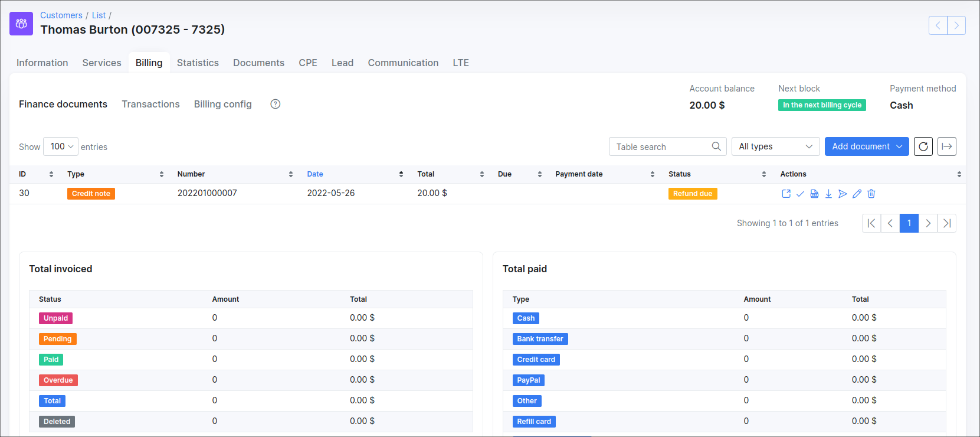Delete the credit note using trash icon
This screenshot has width=980, height=437.
(871, 194)
